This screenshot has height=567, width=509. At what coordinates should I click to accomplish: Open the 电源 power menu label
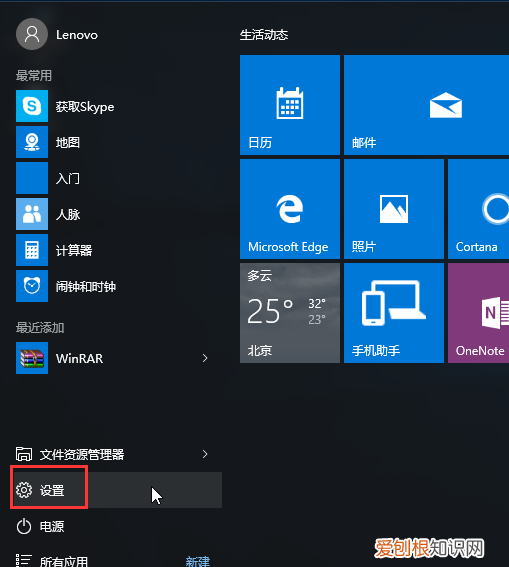52,526
